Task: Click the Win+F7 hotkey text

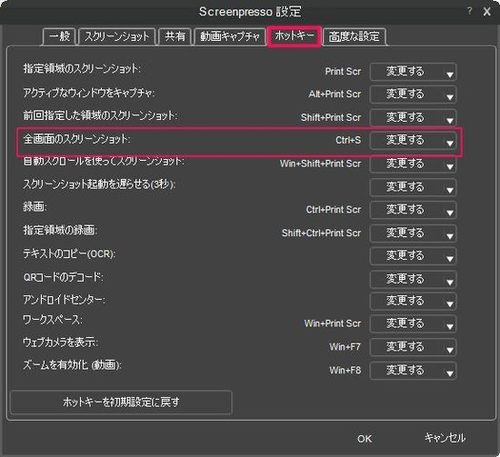Action: click(x=345, y=347)
